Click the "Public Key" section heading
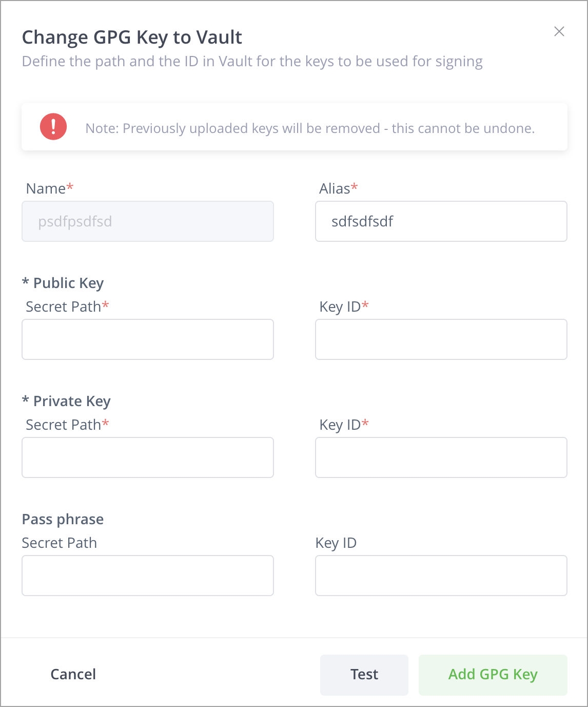The image size is (588, 707). (x=68, y=283)
